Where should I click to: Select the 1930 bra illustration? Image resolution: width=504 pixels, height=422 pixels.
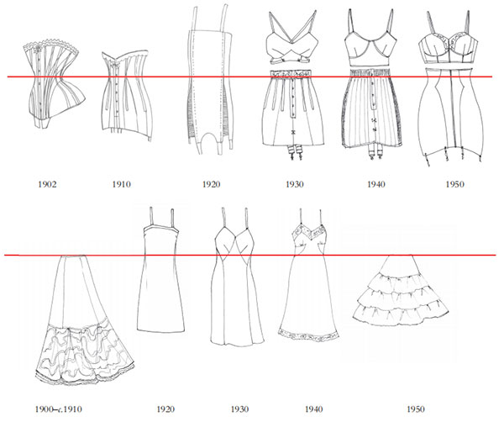pyautogui.click(x=291, y=37)
